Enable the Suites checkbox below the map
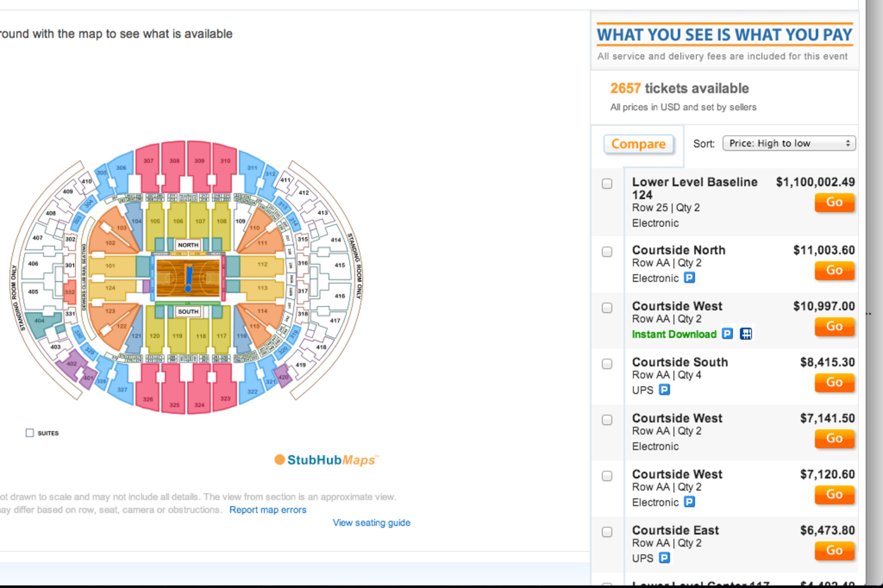The height and width of the screenshot is (588, 883). (x=30, y=433)
